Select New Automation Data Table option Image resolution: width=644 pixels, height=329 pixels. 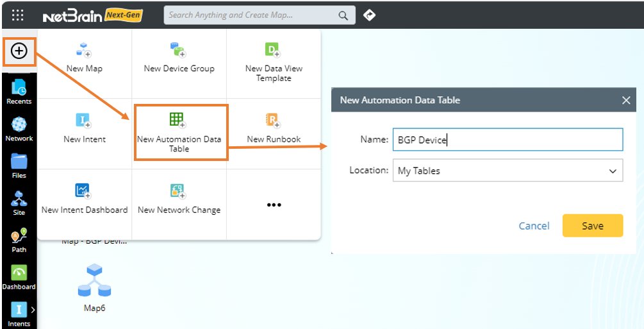click(x=179, y=132)
